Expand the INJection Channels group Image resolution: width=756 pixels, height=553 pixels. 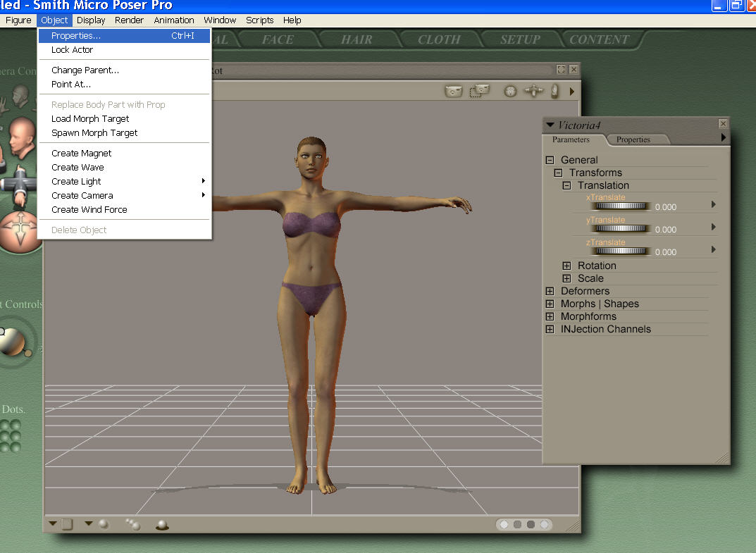click(x=550, y=329)
